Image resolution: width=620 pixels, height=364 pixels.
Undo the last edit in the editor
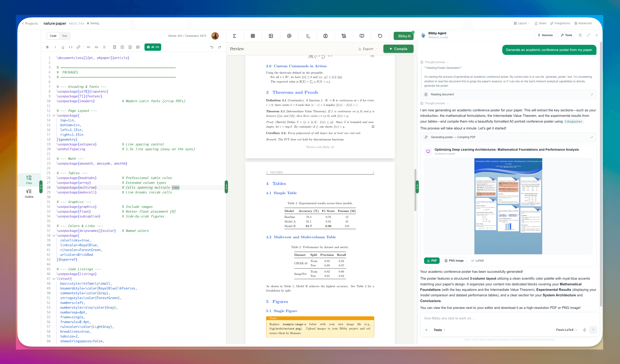(212, 47)
